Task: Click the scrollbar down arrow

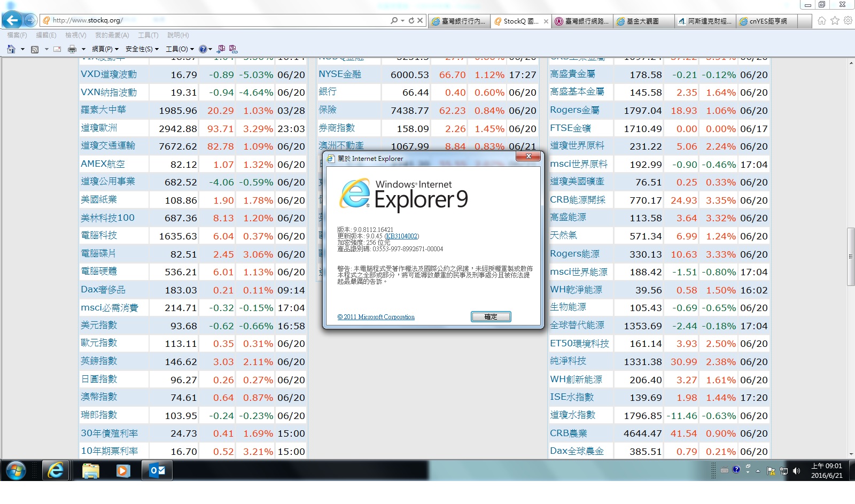Action: (851, 454)
